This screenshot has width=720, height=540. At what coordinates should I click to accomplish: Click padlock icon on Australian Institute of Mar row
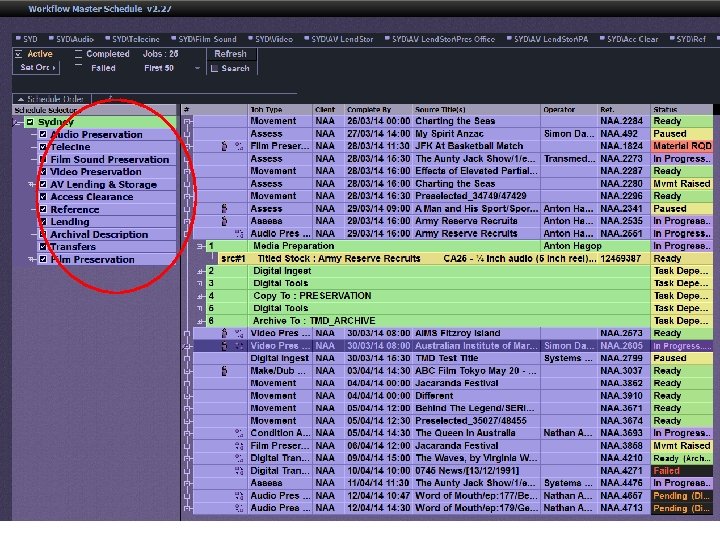coord(224,345)
